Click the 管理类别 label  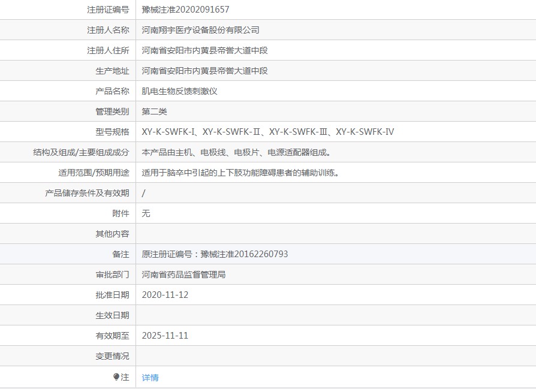pos(112,111)
